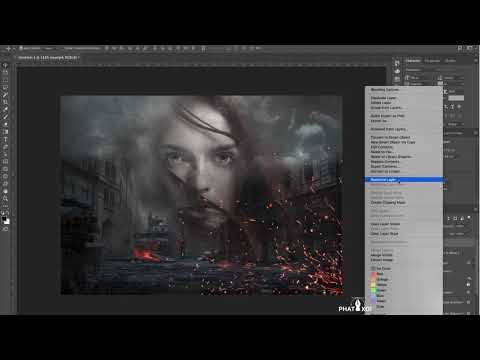Select Red layer color label
This screenshot has width=480, height=360.
point(377,274)
